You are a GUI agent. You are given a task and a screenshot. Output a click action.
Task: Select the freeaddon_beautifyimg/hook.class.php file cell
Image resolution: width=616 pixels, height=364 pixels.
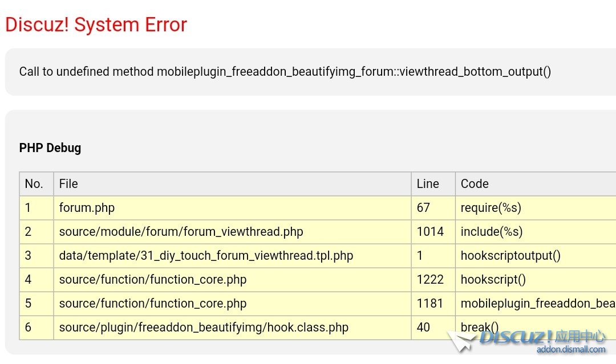232,328
